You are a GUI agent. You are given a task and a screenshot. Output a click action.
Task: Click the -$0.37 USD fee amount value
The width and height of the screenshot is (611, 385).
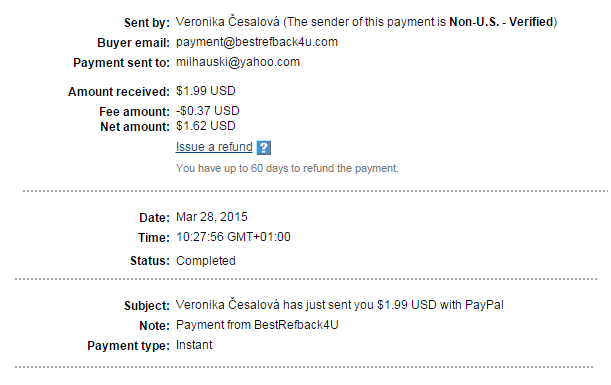(207, 111)
